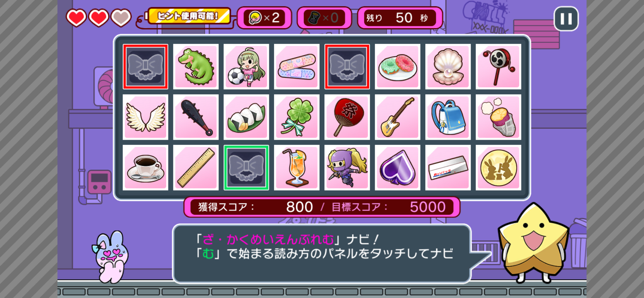Choose the purple ninja girl panel

point(347,168)
